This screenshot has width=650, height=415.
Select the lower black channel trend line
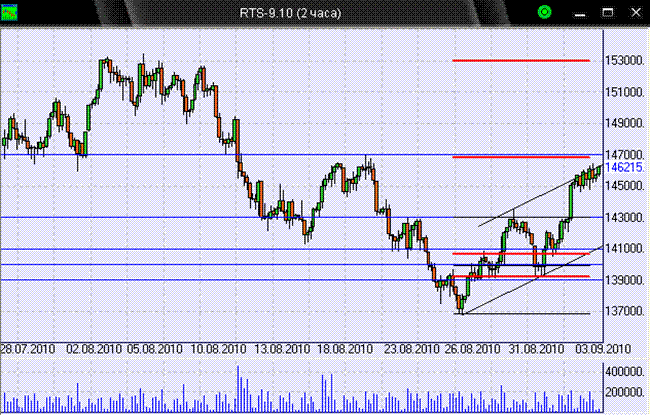pos(533,280)
